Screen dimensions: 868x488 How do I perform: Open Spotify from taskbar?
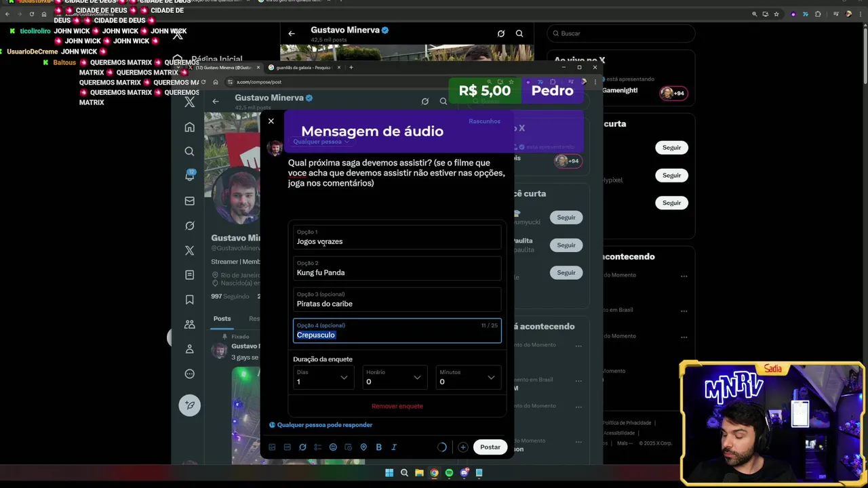pyautogui.click(x=449, y=473)
